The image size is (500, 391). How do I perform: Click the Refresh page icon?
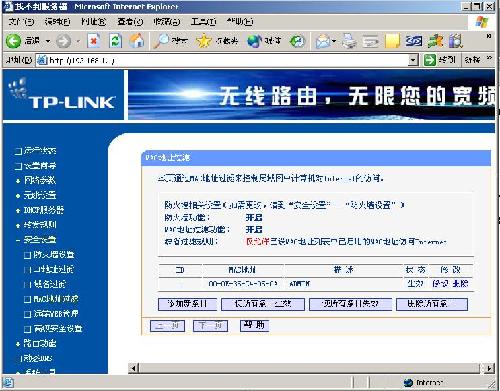tap(115, 41)
